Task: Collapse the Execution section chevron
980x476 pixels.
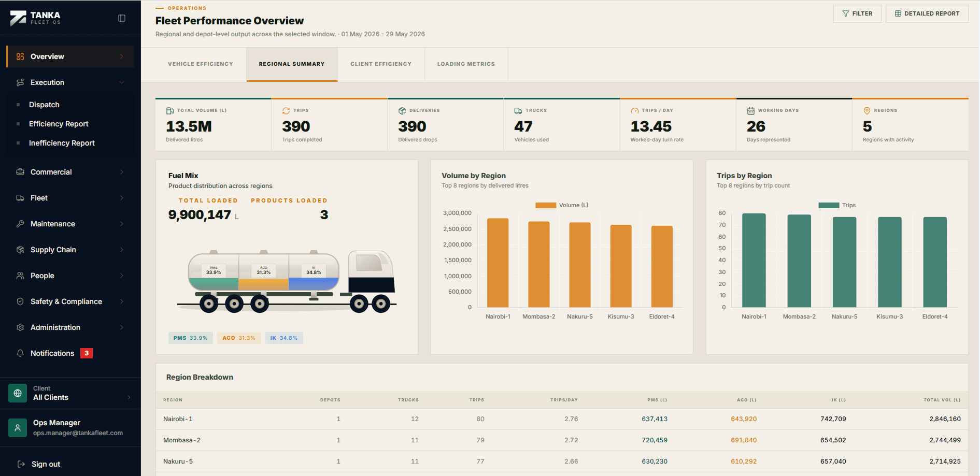Action: point(122,82)
